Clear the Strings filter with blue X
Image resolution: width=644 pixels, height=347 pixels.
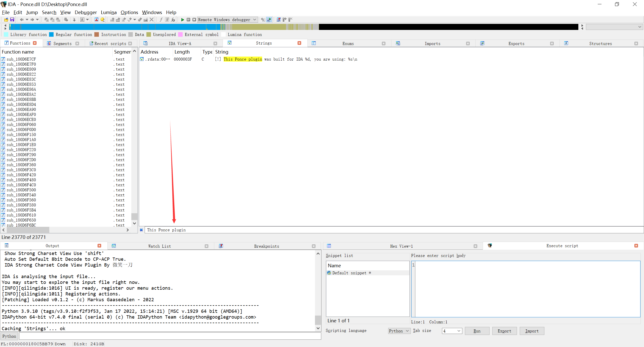click(x=141, y=230)
